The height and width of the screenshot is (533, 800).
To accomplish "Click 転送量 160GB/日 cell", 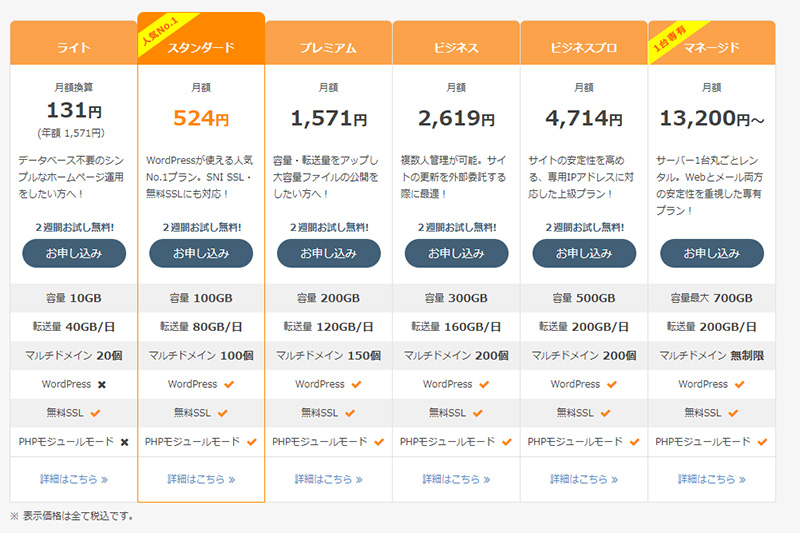I will coord(456,326).
